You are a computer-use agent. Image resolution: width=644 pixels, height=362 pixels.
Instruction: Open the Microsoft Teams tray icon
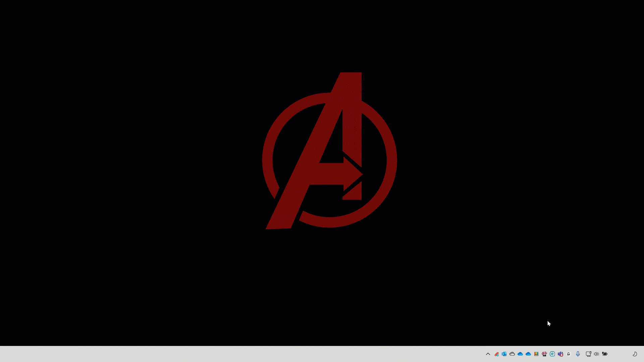pyautogui.click(x=560, y=354)
